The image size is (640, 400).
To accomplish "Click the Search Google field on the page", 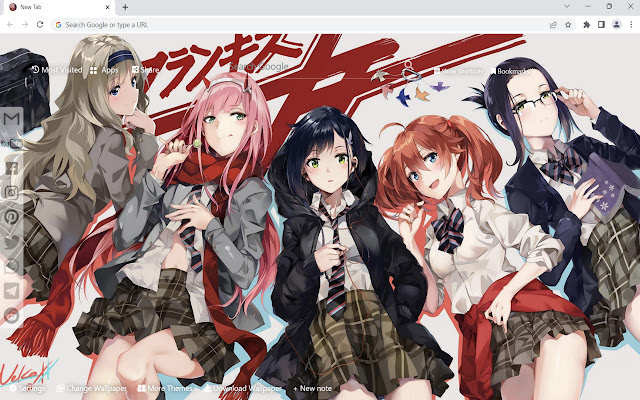I will point(302,67).
